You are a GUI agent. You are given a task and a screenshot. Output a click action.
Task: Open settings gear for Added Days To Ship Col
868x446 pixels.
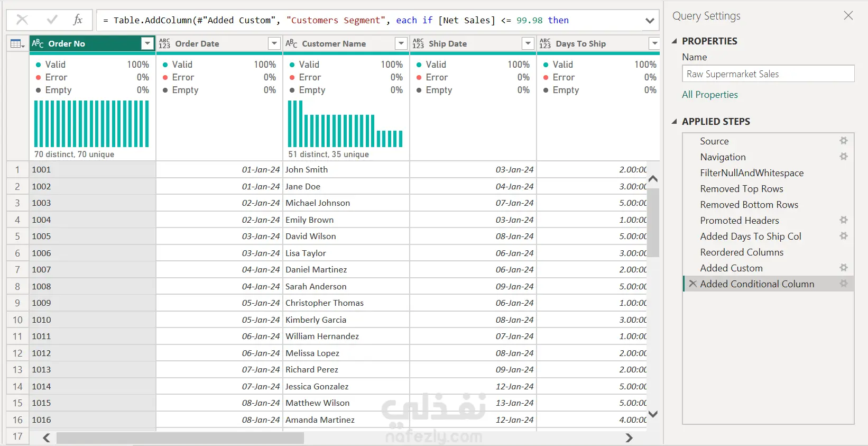point(844,236)
